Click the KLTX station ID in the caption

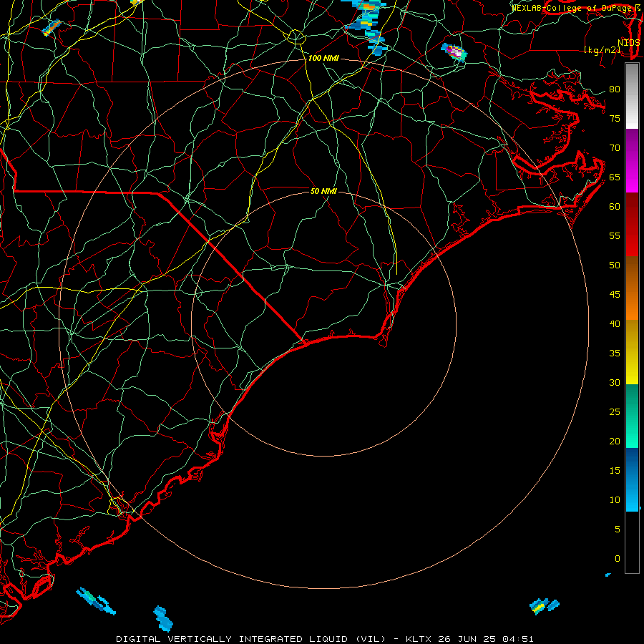(x=420, y=639)
